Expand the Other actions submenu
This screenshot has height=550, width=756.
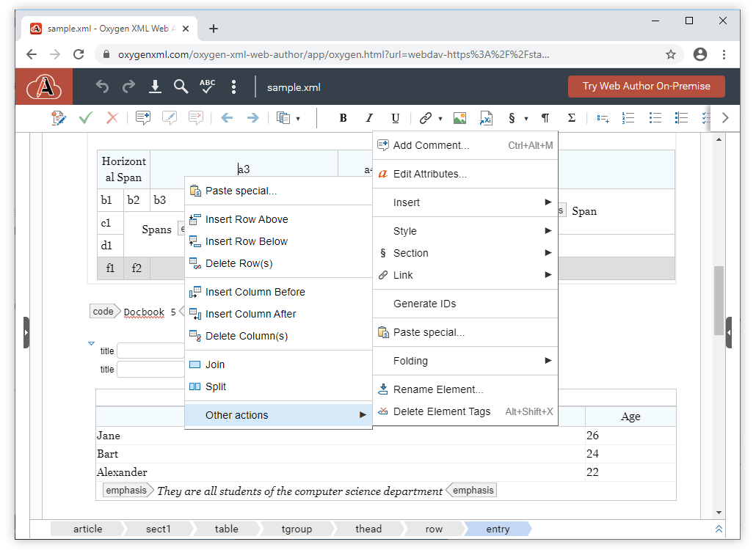[x=278, y=415]
